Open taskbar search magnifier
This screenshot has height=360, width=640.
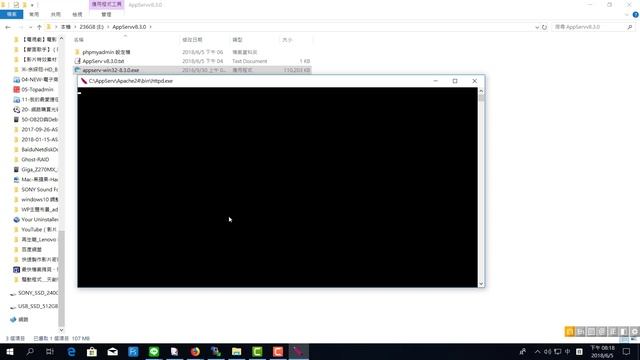(30, 351)
